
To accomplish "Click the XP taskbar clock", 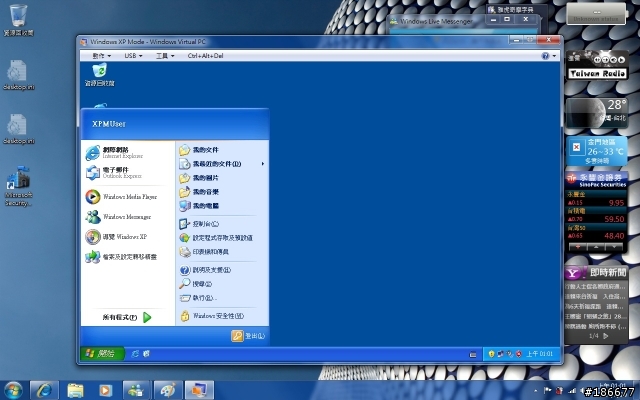I will tap(539, 354).
